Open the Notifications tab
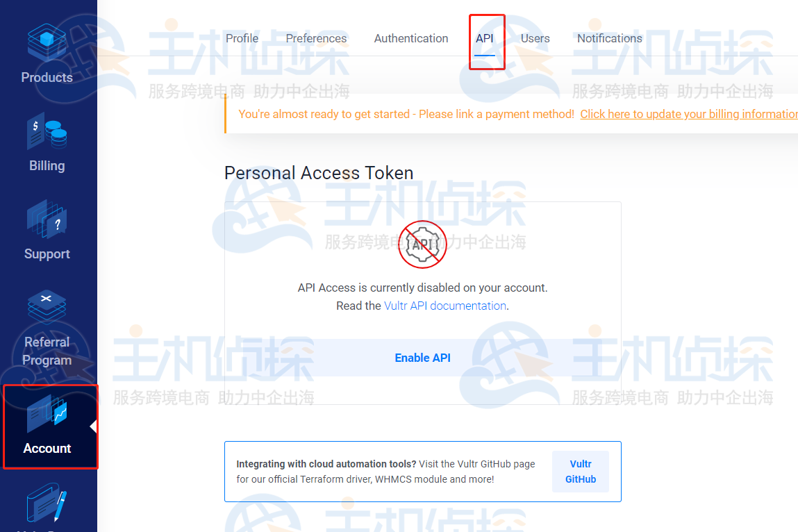 pos(610,38)
